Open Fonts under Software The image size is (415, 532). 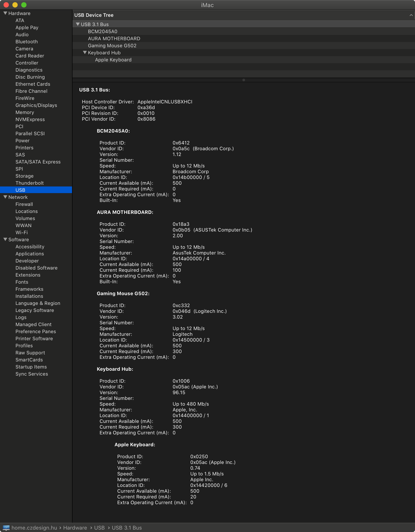pyautogui.click(x=22, y=282)
